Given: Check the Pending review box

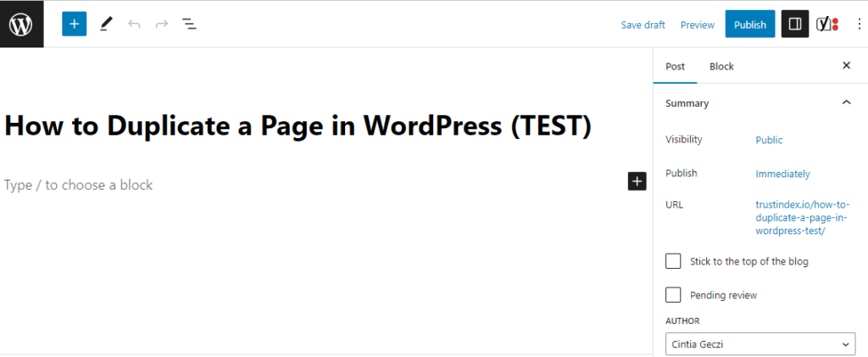Looking at the screenshot, I should (x=674, y=295).
